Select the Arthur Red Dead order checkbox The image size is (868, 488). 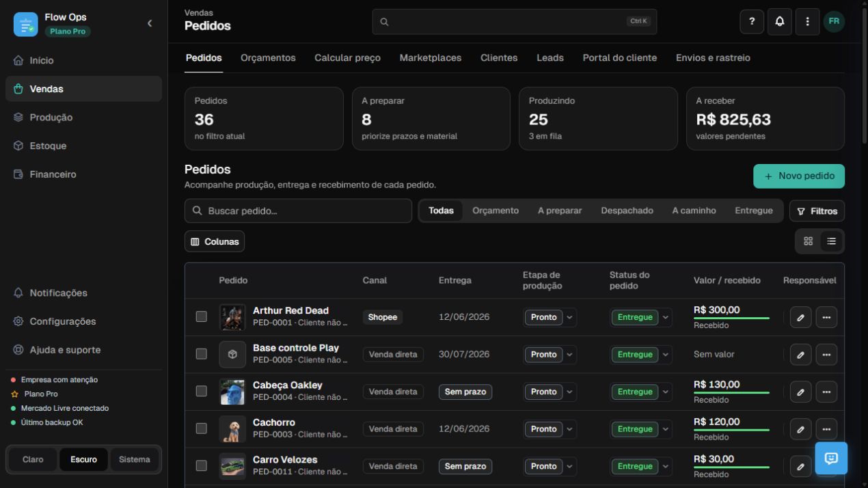click(201, 316)
